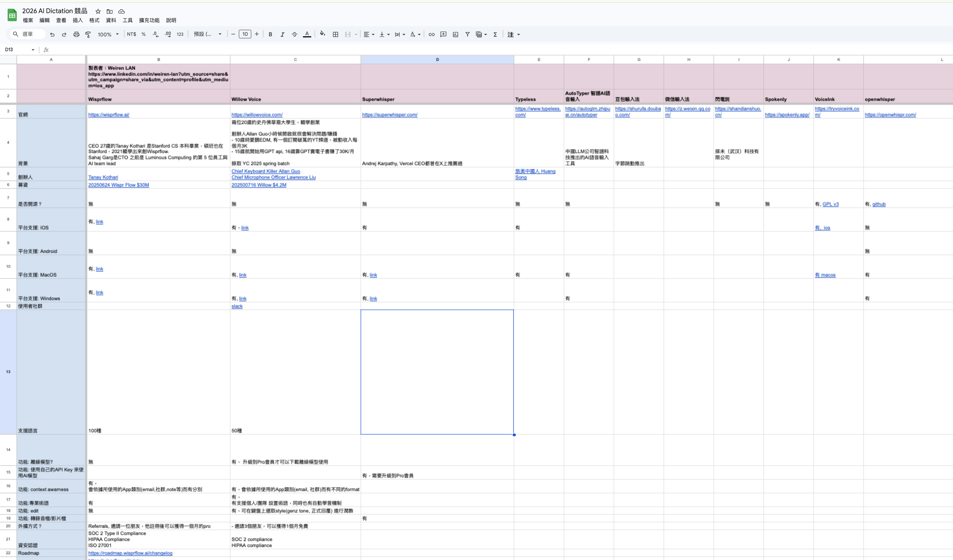Open the 100% zoom dropdown
Screen dimensions: 953x560
click(x=108, y=34)
